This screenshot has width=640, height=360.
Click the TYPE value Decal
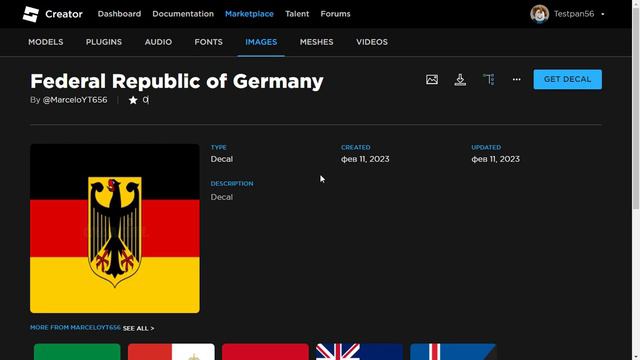point(222,159)
